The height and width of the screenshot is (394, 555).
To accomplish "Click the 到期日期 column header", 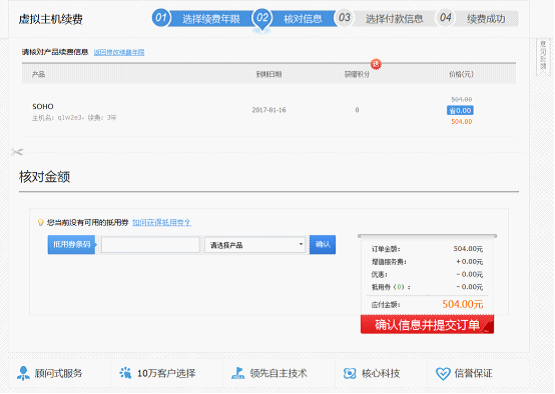I will point(269,74).
